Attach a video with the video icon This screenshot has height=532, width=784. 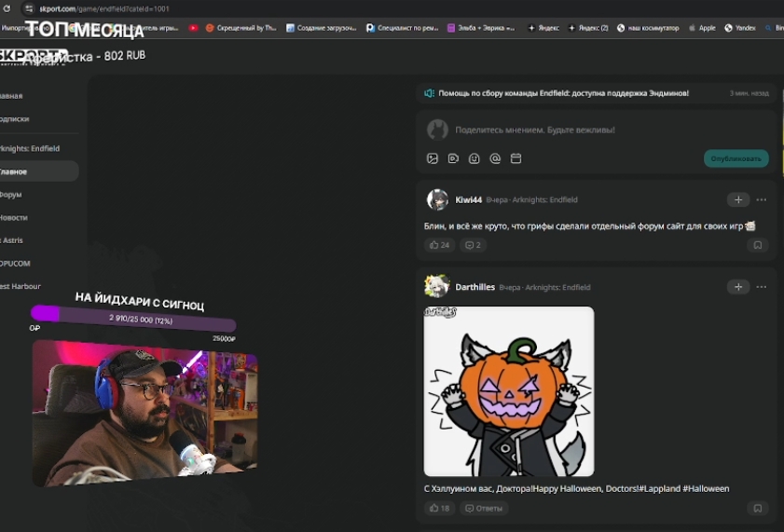click(x=453, y=158)
